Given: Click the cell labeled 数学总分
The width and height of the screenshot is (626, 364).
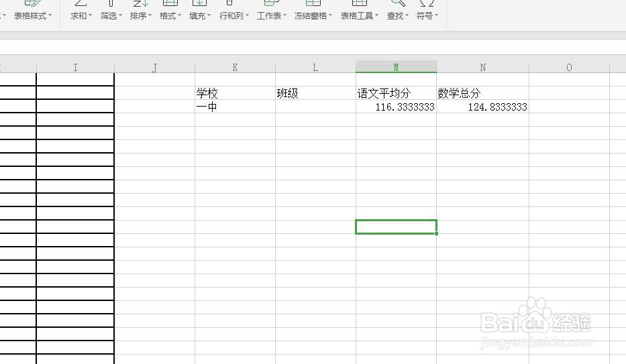Looking at the screenshot, I should click(x=482, y=93).
